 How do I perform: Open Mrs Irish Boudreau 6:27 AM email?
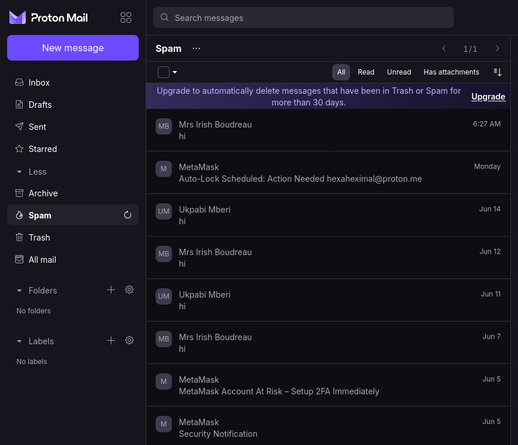coord(328,130)
